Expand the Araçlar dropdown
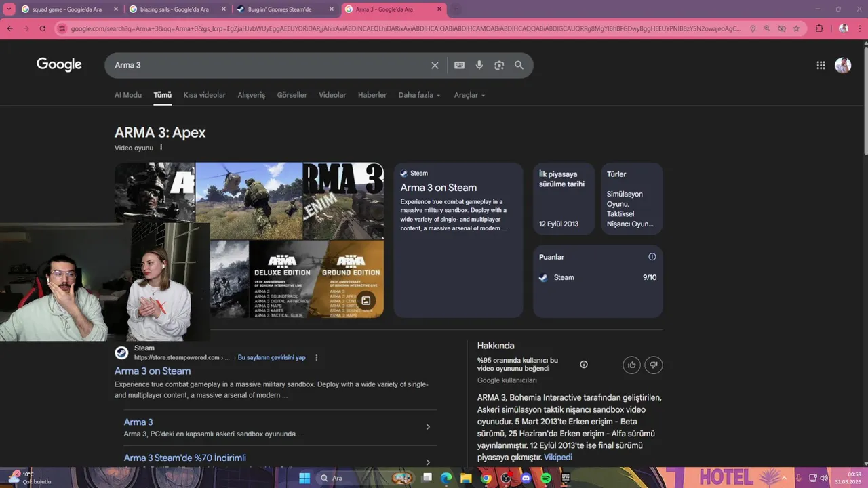This screenshot has height=488, width=868. click(x=469, y=95)
